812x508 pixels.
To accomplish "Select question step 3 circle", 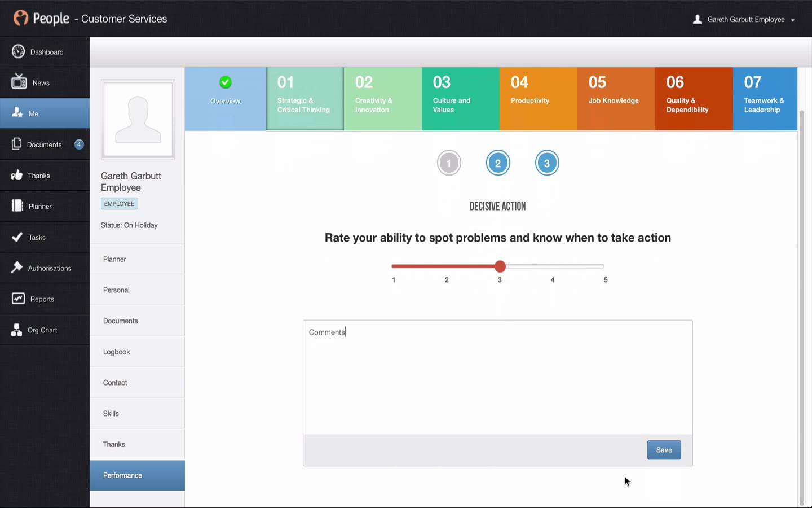I will [x=547, y=163].
